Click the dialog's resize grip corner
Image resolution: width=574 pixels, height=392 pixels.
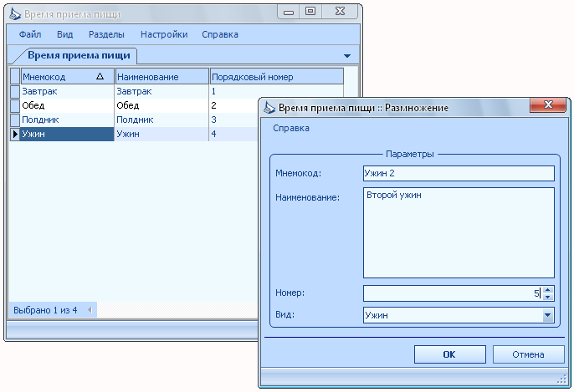click(562, 379)
